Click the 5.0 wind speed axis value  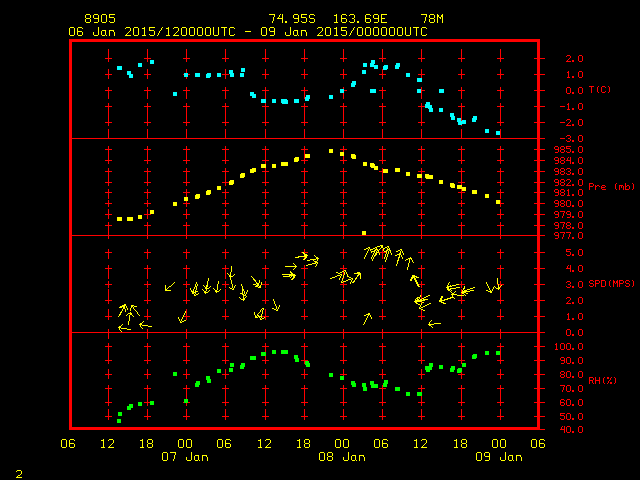pos(574,253)
